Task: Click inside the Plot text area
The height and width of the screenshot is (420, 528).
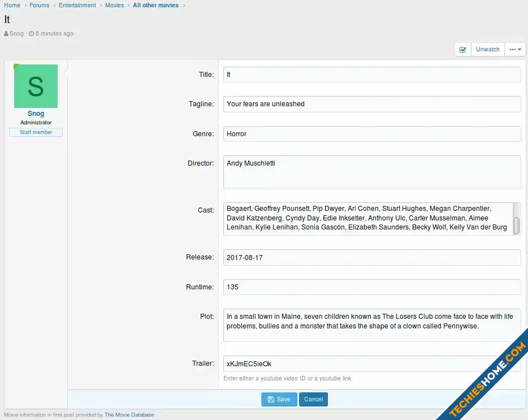Action: (372, 326)
